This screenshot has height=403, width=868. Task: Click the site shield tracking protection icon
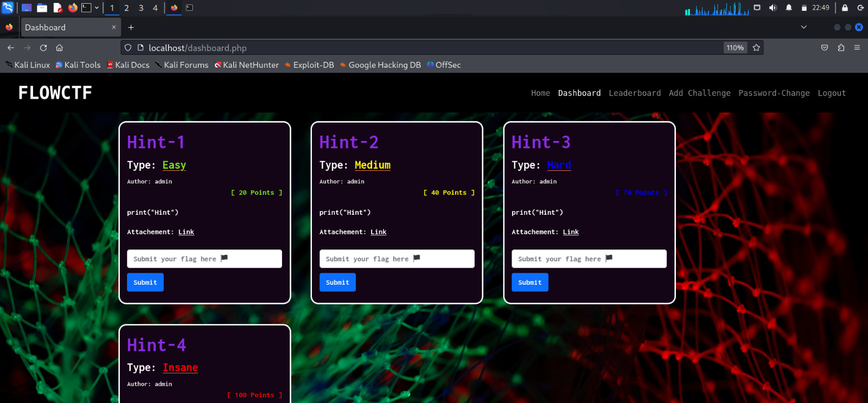click(128, 48)
